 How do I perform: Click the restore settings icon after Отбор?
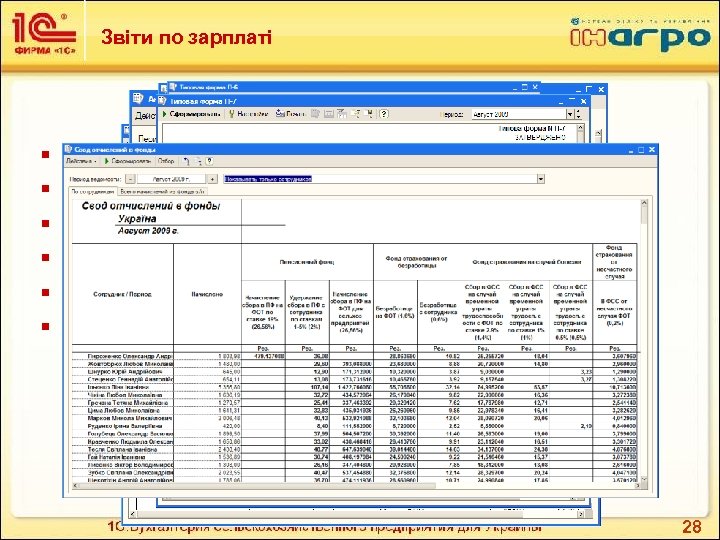[x=186, y=161]
